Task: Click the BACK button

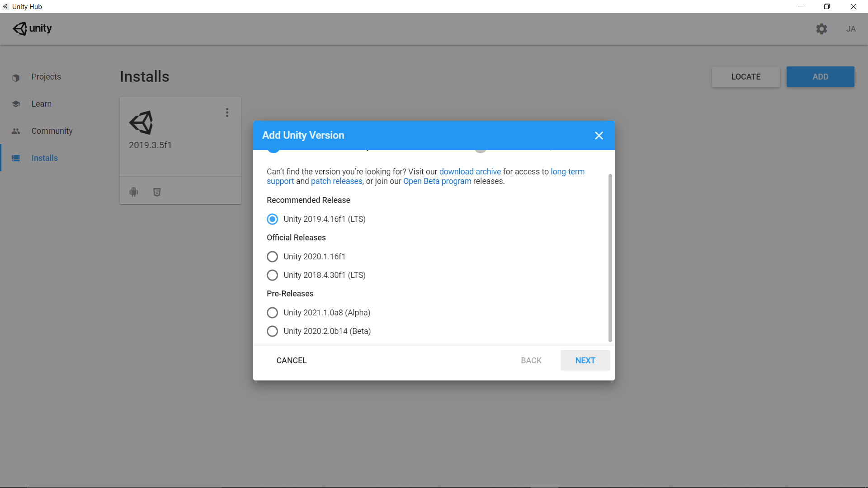Action: (x=531, y=361)
